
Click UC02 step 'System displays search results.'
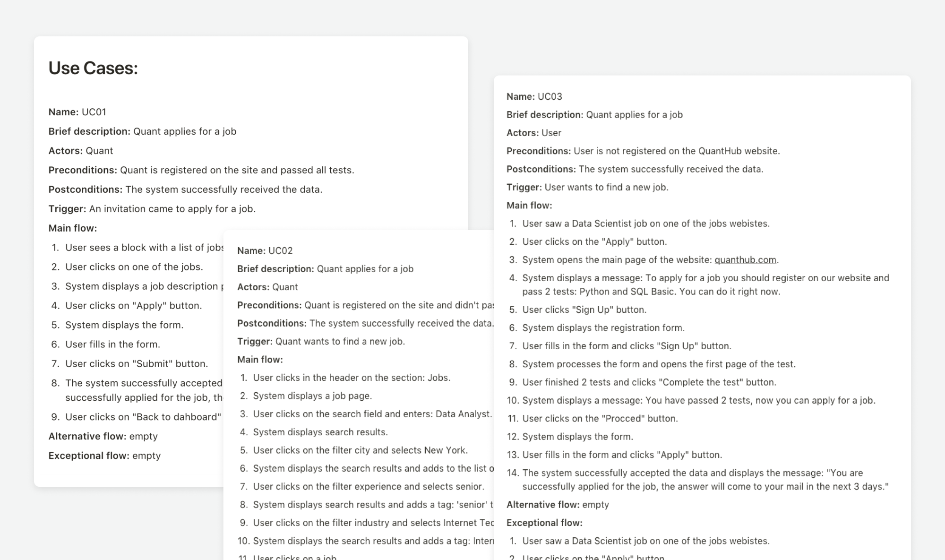[320, 432]
